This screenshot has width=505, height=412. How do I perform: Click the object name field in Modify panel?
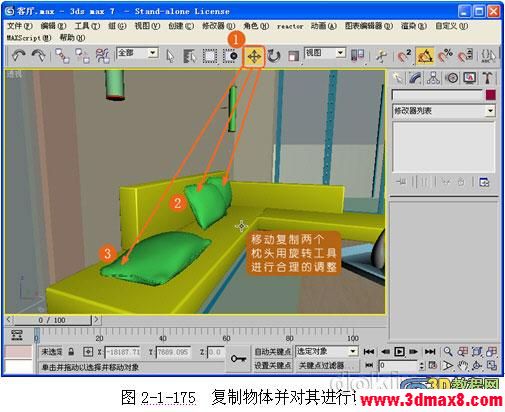pyautogui.click(x=438, y=96)
